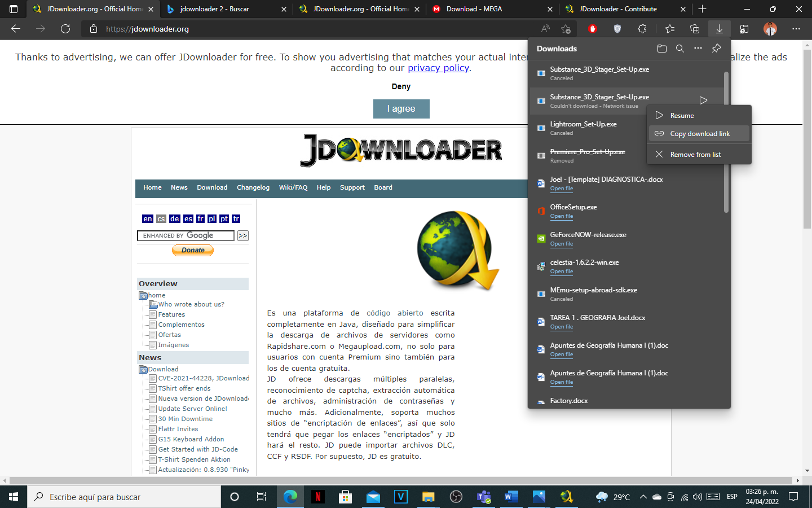
Task: Click the browser refresh button
Action: (65, 29)
